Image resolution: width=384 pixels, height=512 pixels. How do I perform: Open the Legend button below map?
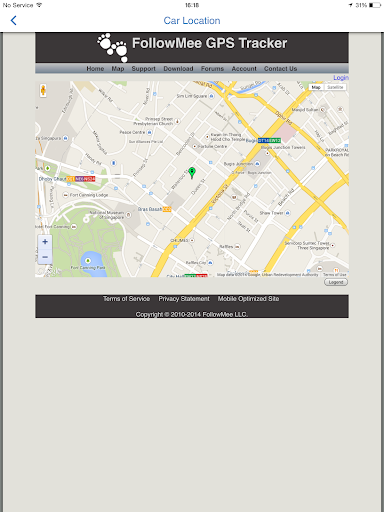(x=336, y=282)
